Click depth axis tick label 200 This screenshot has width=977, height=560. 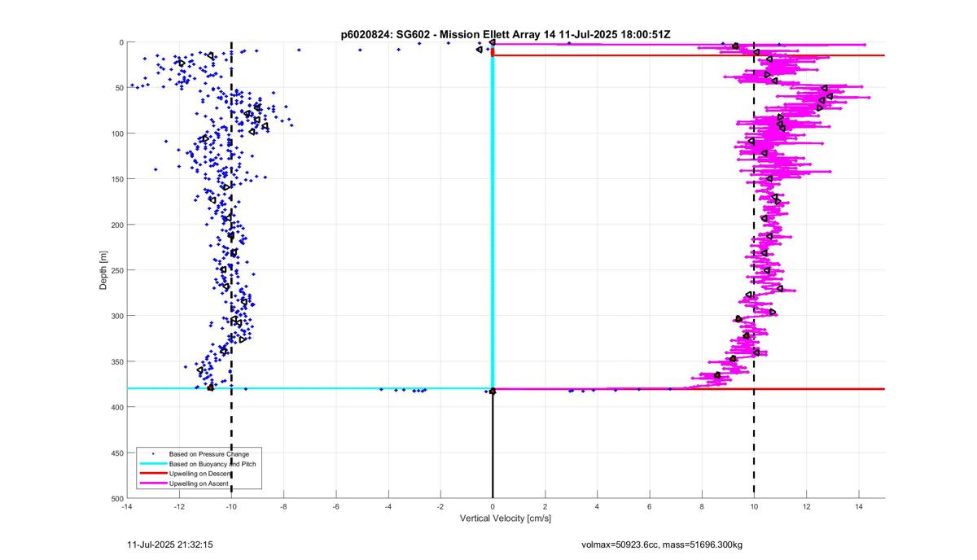click(116, 225)
